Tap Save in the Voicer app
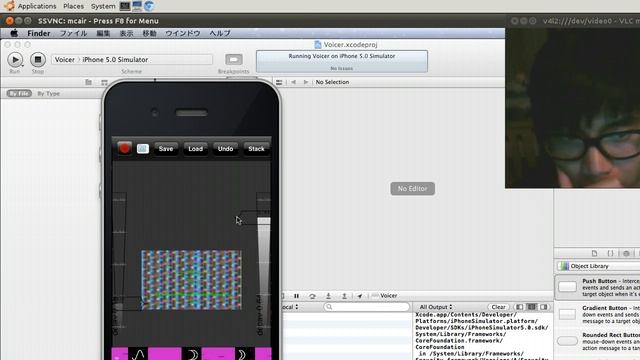This screenshot has height=360, width=640. (x=166, y=149)
